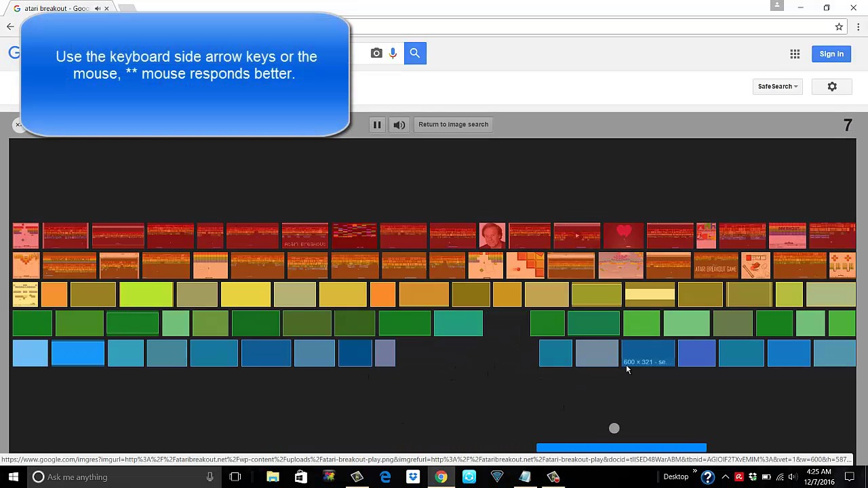868x488 pixels.
Task: Click the lime green brick
Action: [146, 295]
